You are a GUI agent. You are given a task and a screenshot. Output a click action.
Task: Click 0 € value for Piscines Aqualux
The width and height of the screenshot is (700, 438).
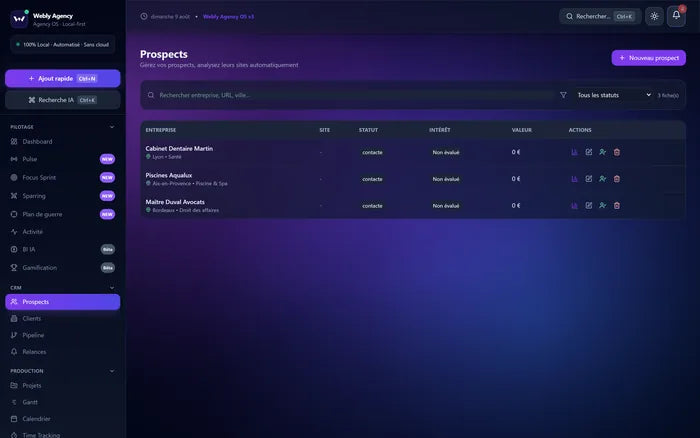[x=516, y=179]
